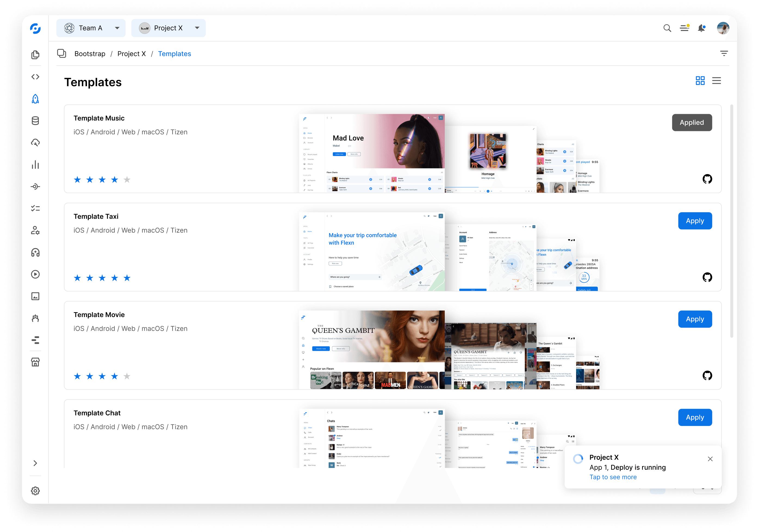Click the Template Chat title

click(x=97, y=413)
